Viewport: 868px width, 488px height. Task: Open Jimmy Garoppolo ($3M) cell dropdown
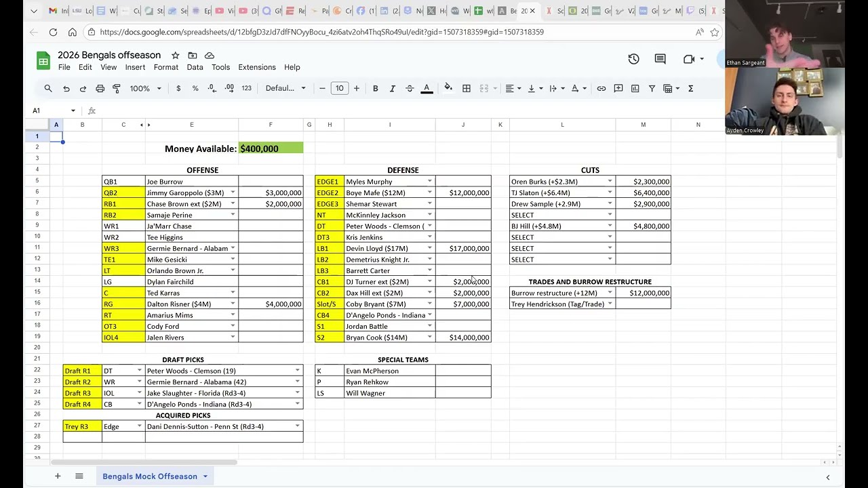[x=233, y=193]
